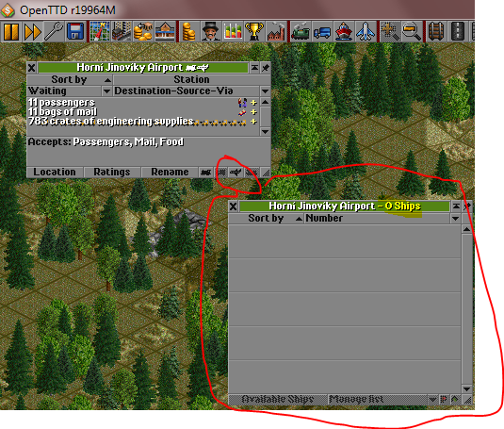This screenshot has height=429, width=504.
Task: Open the station list icon
Action: pyautogui.click(x=165, y=31)
